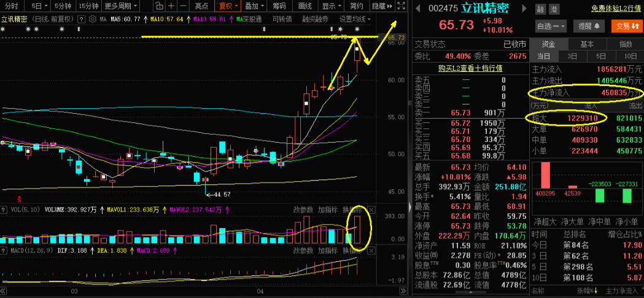644x298 pixels.
Task: Click the lock icon in chart toolbar
Action: point(159,6)
